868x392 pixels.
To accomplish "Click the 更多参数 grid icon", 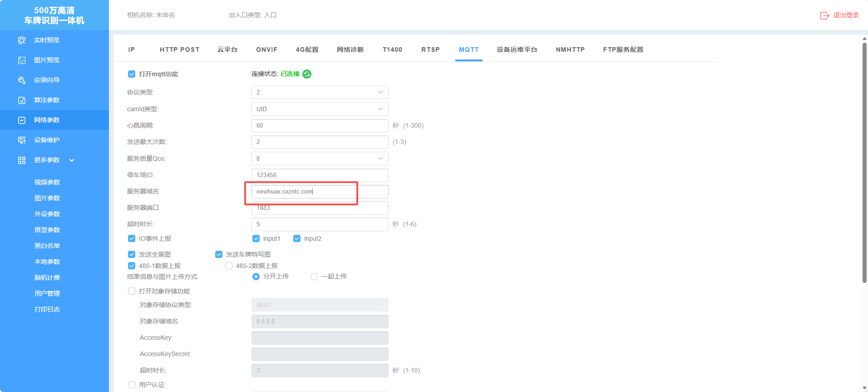I will coord(22,160).
